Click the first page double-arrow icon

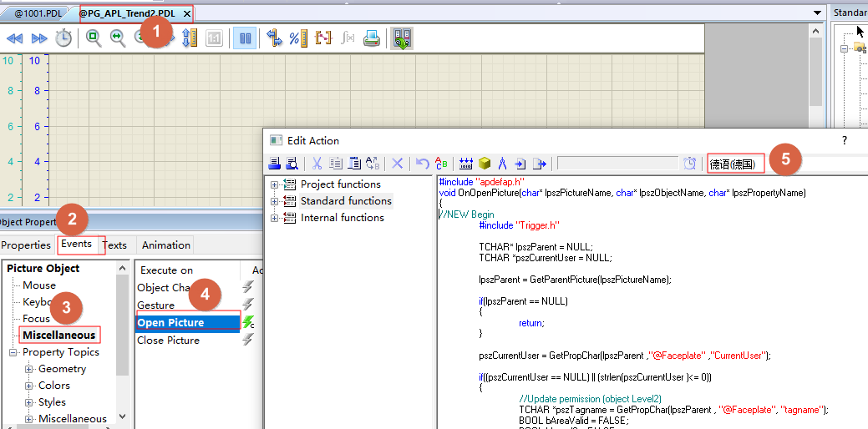coord(15,38)
